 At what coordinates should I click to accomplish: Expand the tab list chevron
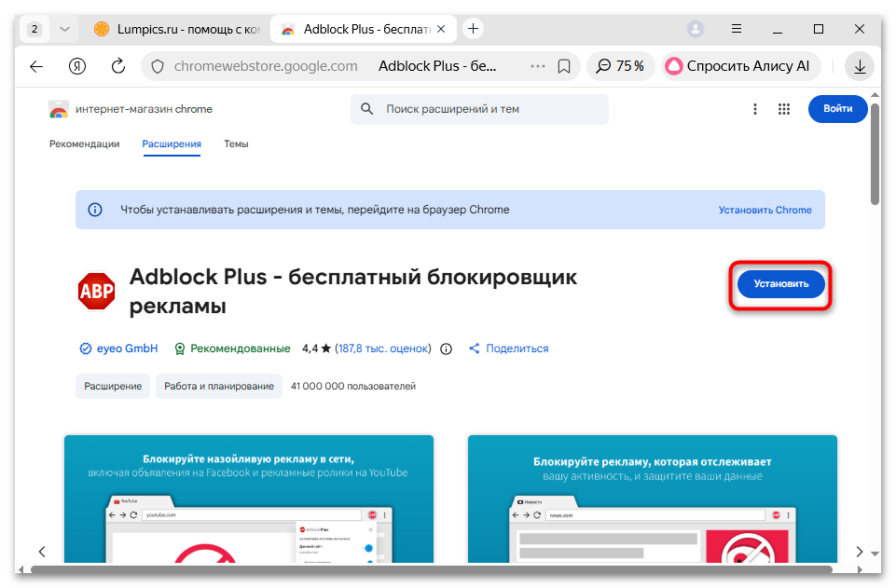pos(64,29)
